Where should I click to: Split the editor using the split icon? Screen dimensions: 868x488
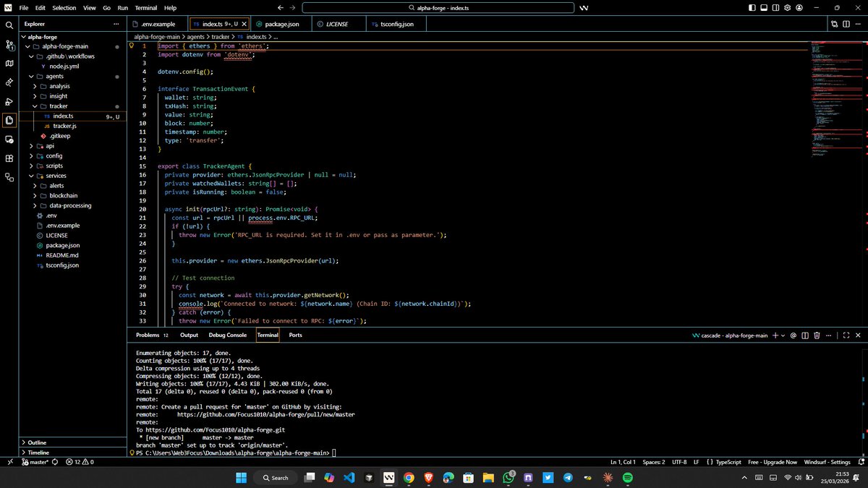point(846,24)
